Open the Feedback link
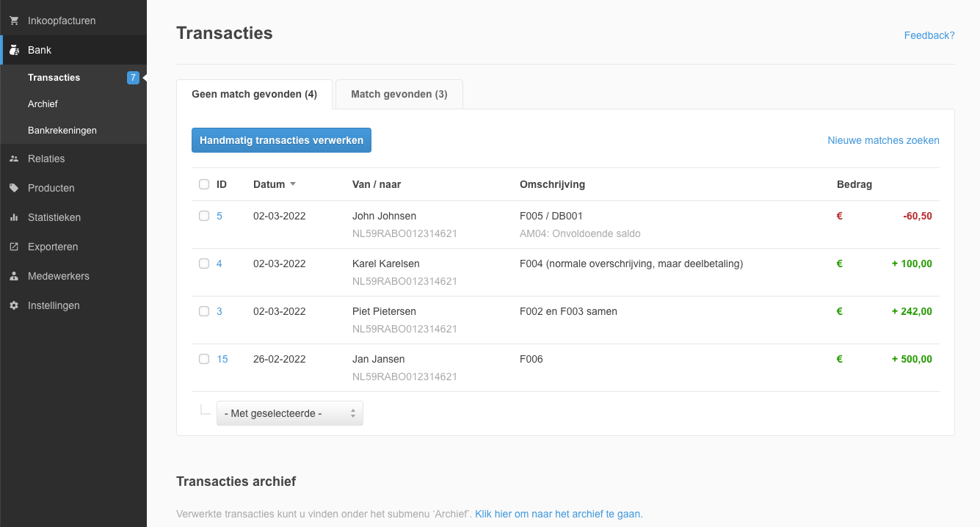Viewport: 980px width, 527px height. tap(929, 35)
